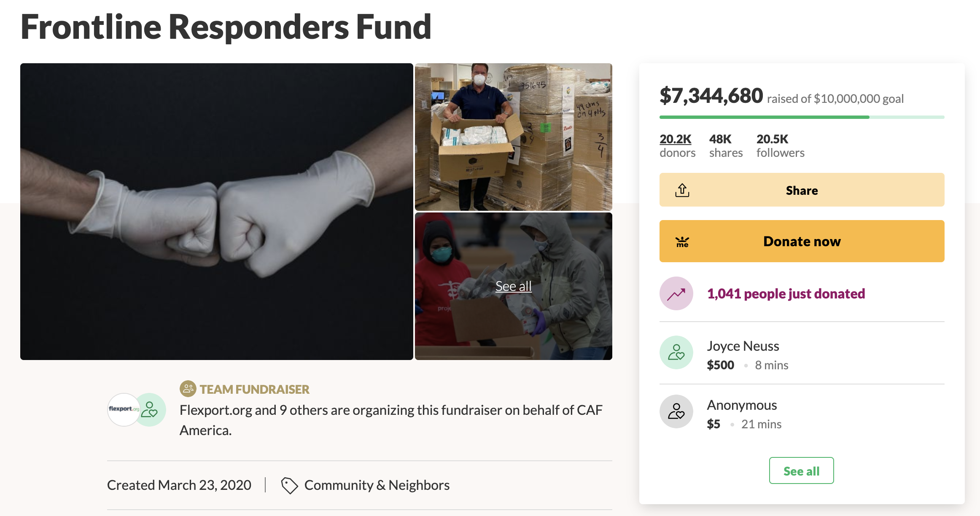Open Community & Neighbors category link
The width and height of the screenshot is (980, 516).
point(377,485)
